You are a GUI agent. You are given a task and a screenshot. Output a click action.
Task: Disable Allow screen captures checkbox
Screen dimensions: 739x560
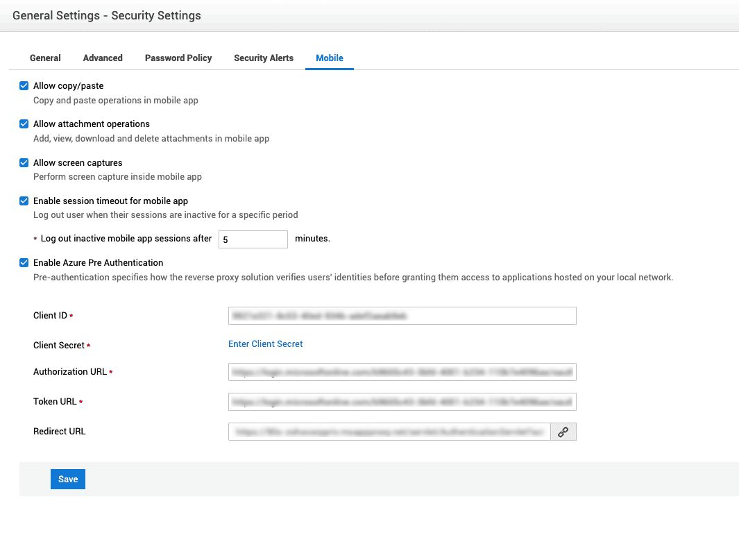(x=24, y=163)
